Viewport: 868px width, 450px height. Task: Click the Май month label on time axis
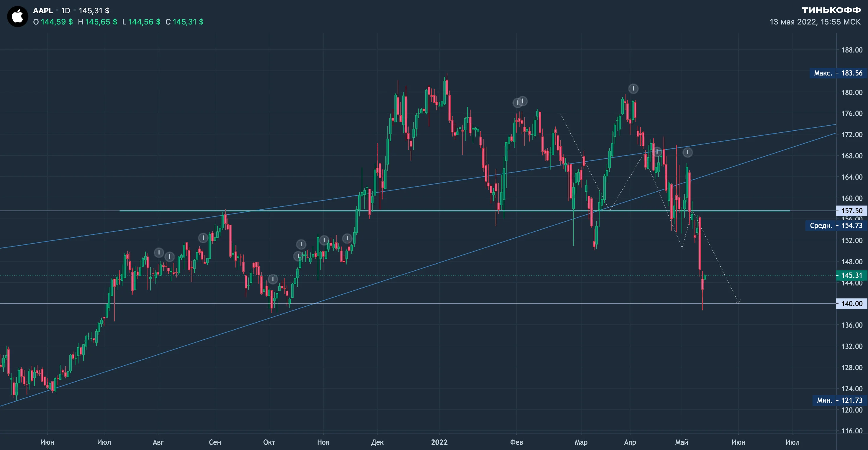coord(682,442)
